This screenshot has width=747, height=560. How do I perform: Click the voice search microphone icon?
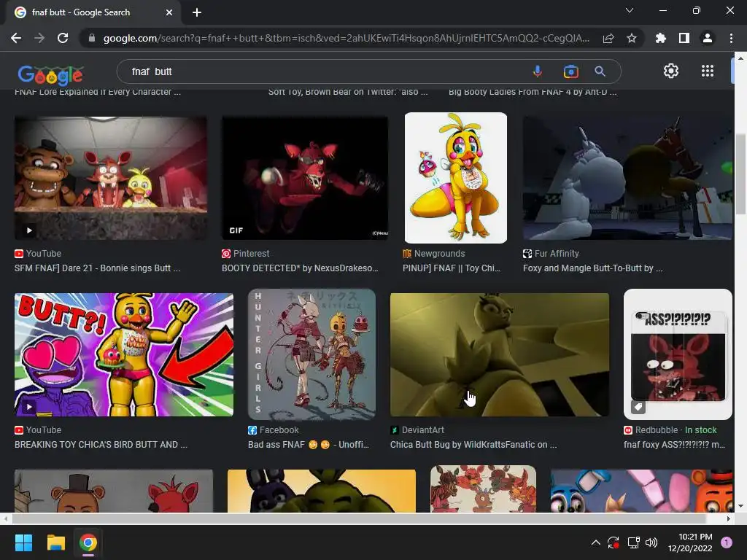(x=538, y=71)
